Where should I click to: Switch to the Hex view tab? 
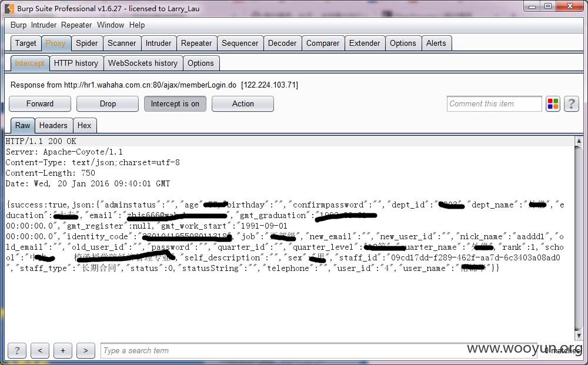click(x=84, y=125)
